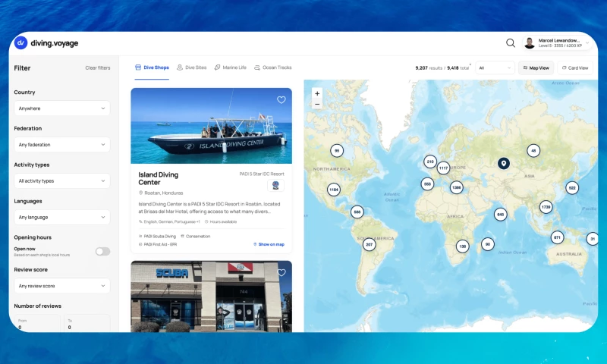Click PADI 5 Star IDC Resort label
This screenshot has width=607, height=364.
[262, 174]
